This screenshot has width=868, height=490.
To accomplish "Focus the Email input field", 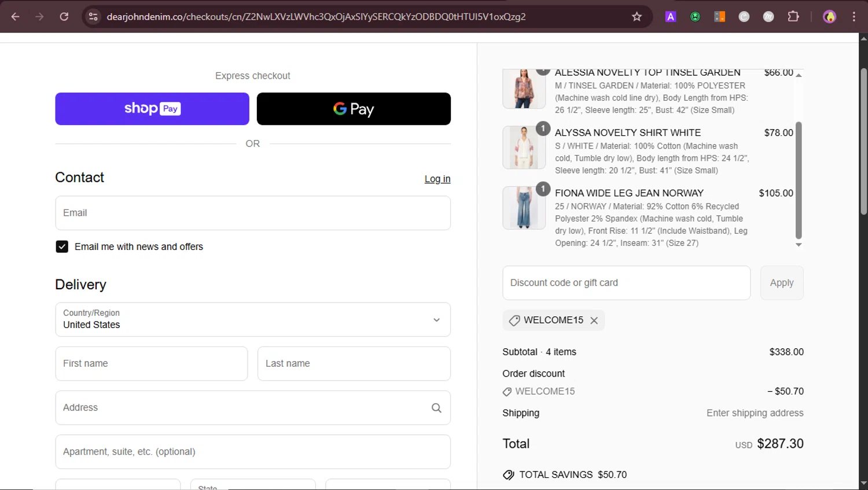I will coord(253,213).
